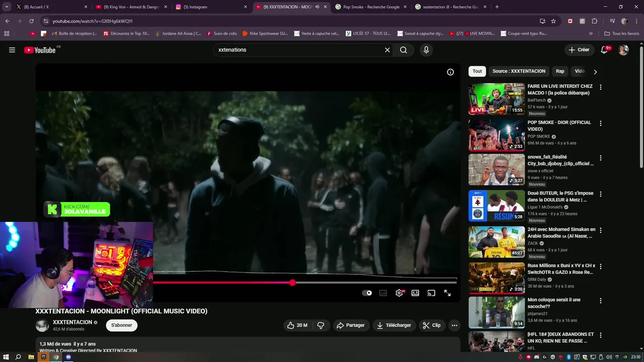Switch to the Instagram tab
The image size is (644, 362).
(210, 7)
